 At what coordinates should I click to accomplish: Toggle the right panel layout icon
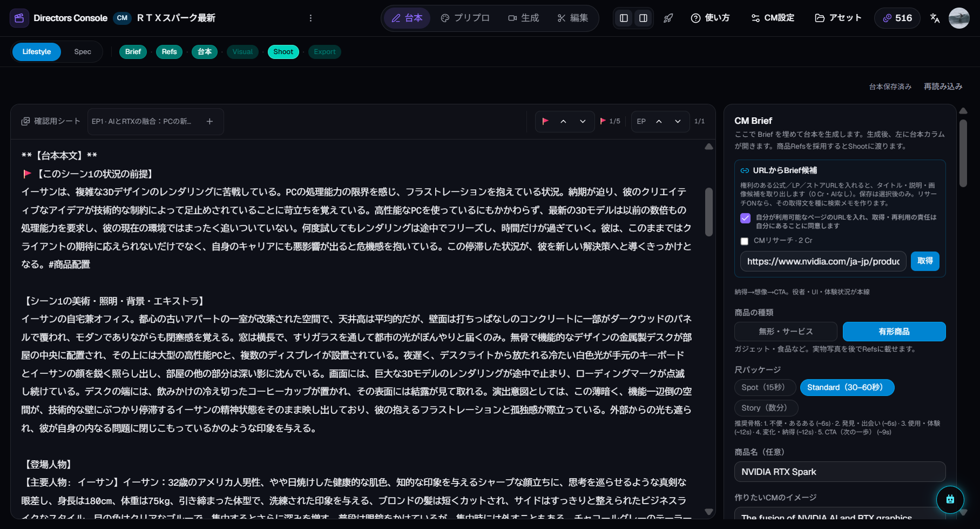click(643, 18)
